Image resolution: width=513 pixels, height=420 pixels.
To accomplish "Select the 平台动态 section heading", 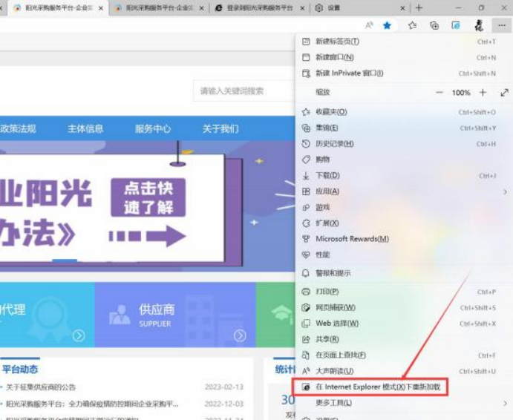I will click(20, 370).
